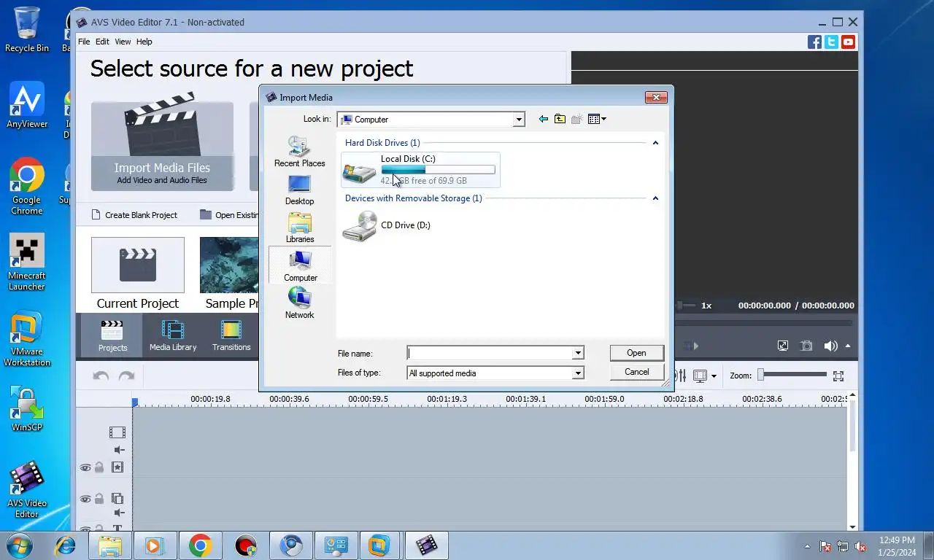Image resolution: width=934 pixels, height=560 pixels.
Task: Collapse Devices with Removable Storage group
Action: click(655, 198)
